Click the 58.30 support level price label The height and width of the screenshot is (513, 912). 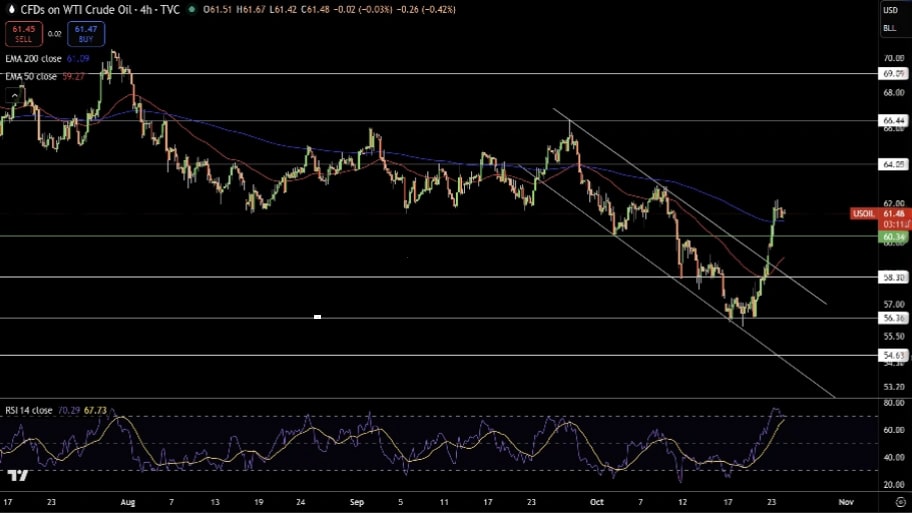(x=893, y=277)
